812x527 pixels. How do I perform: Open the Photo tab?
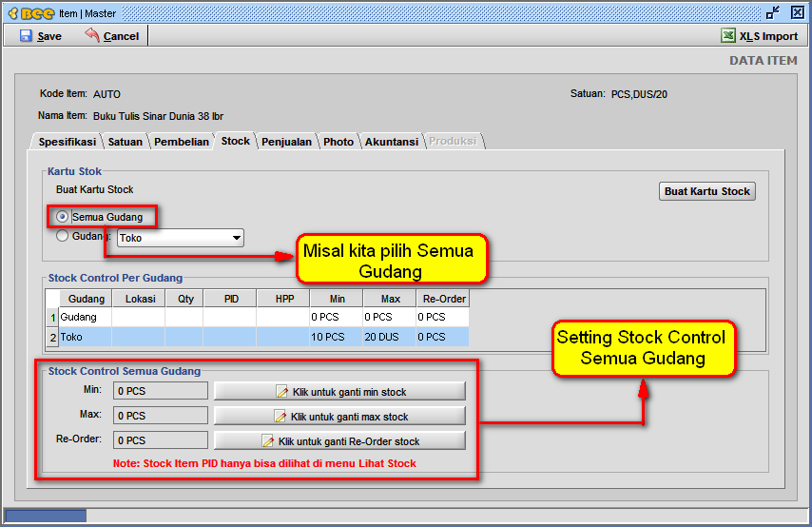pos(338,142)
